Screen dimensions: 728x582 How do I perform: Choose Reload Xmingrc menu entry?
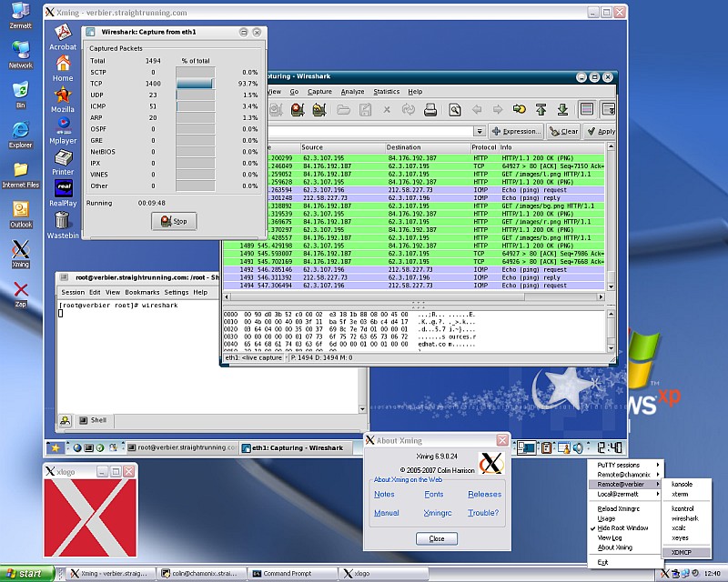619,508
